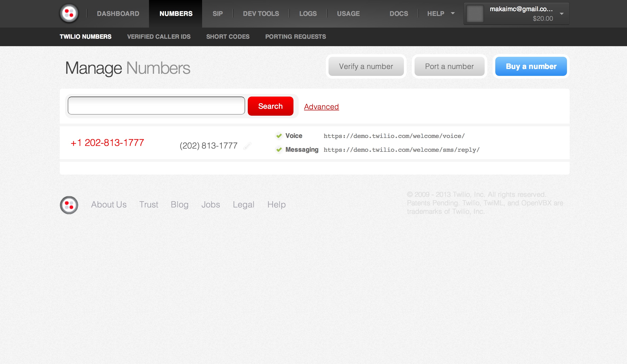Click the friendly name (202) 813-1777
Image resolution: width=627 pixels, height=364 pixels.
click(208, 146)
